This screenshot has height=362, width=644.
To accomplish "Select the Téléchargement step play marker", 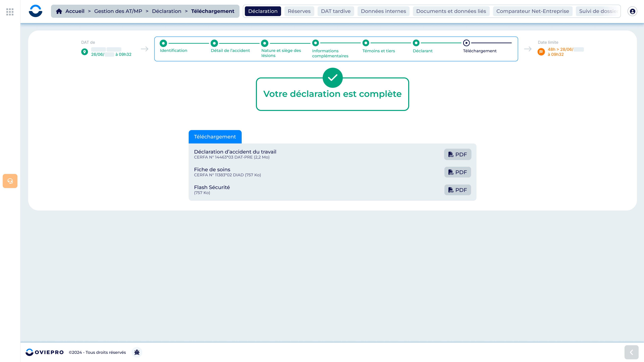I will coord(466,43).
